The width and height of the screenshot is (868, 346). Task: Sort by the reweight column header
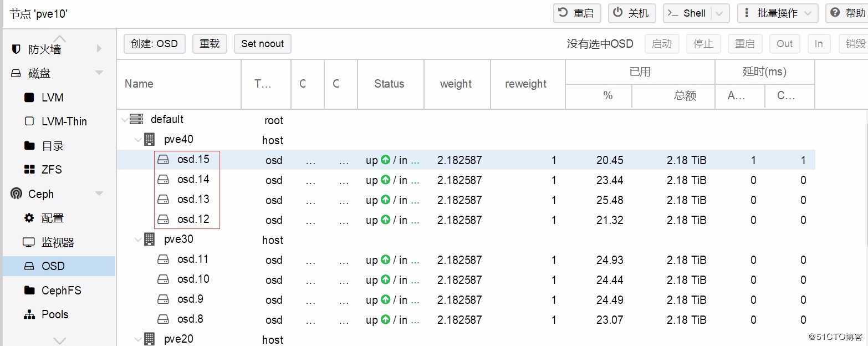528,84
